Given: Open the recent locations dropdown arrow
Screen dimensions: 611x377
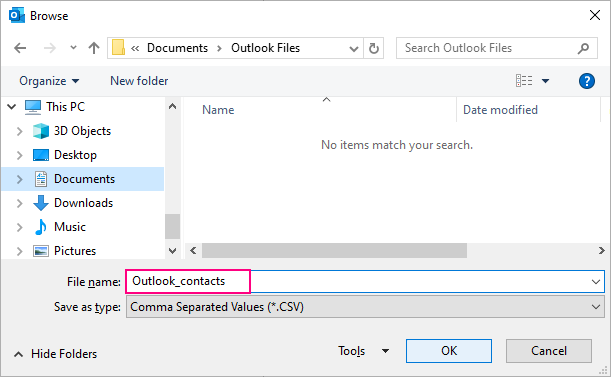Looking at the screenshot, I should pos(73,48).
